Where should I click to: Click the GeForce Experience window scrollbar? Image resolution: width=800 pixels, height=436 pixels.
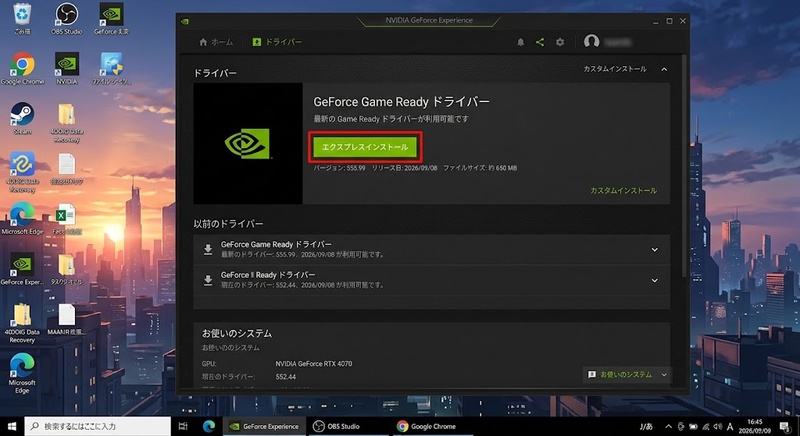[684, 166]
